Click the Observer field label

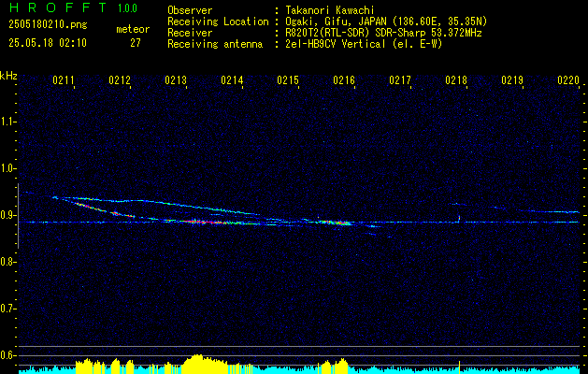click(x=190, y=10)
